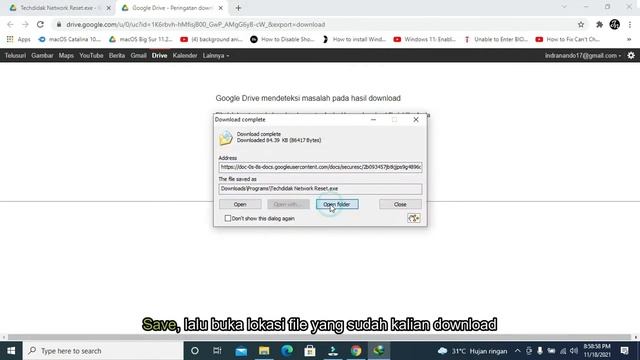Screen dimensions: 640x360
Task: Open Windows 11 Enabl... bookmark
Action: [425, 39]
